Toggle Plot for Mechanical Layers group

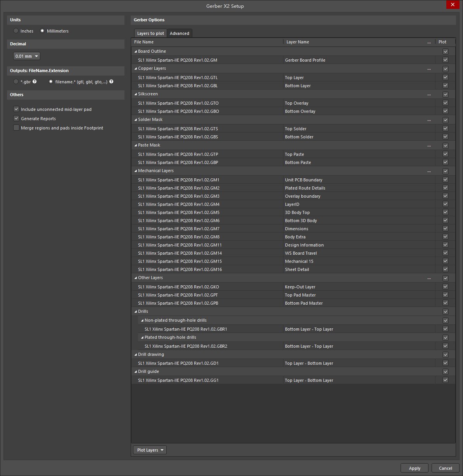click(x=445, y=171)
